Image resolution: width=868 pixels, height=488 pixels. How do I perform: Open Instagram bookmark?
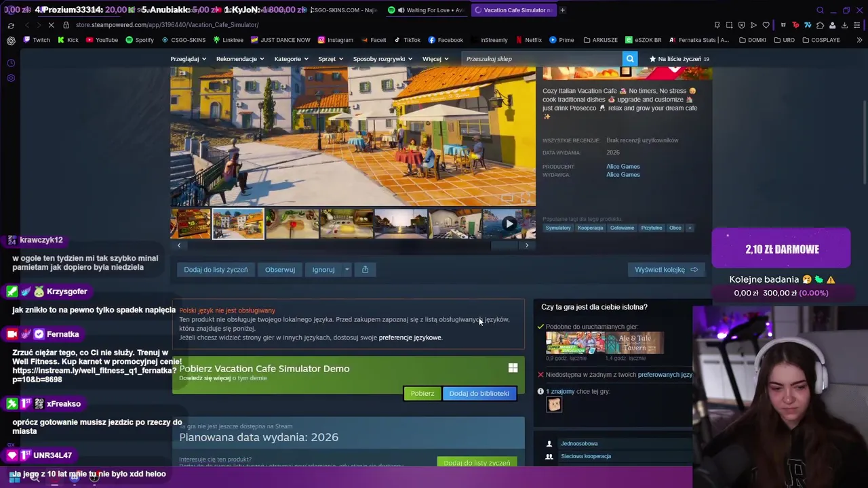336,40
